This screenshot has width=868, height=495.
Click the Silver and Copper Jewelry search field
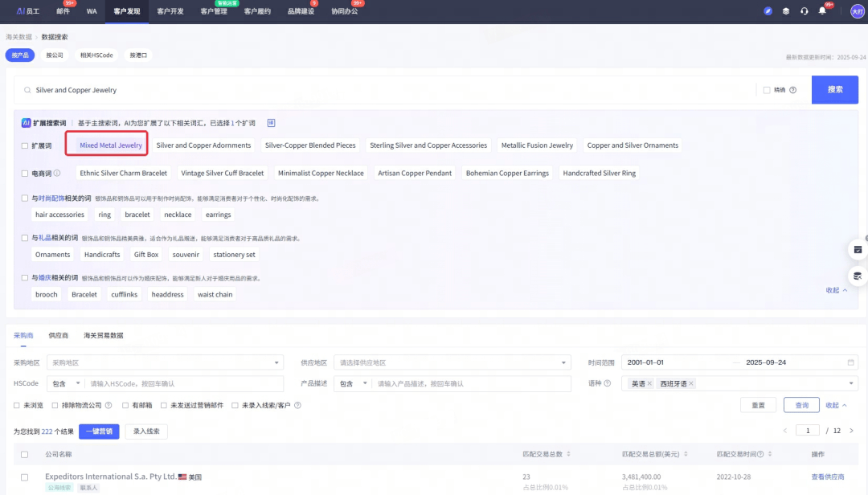[386, 90]
